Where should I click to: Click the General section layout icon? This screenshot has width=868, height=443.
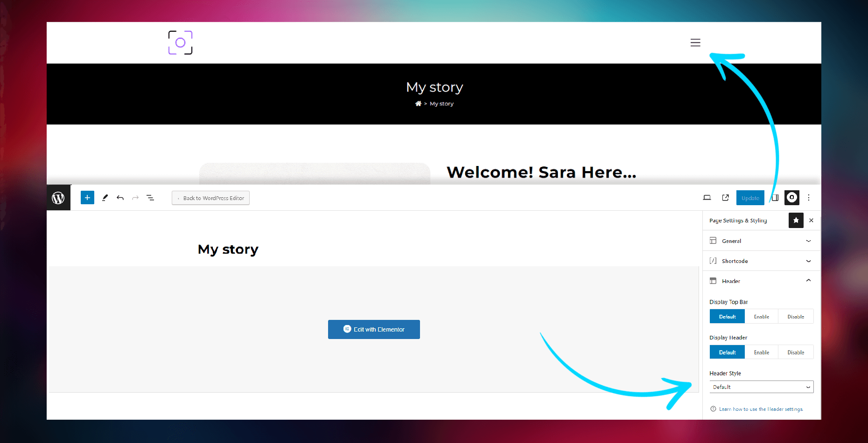713,241
